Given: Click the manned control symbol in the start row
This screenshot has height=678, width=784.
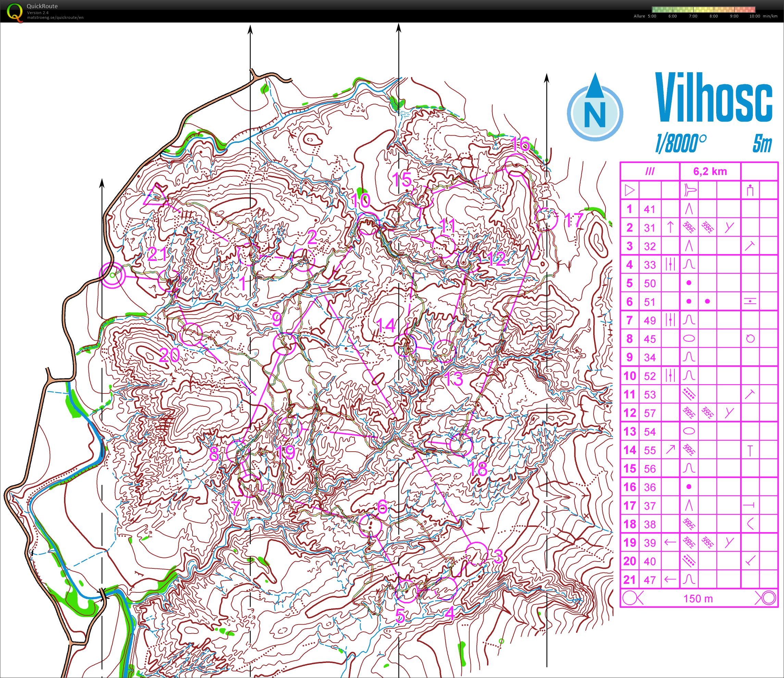Looking at the screenshot, I should [750, 190].
